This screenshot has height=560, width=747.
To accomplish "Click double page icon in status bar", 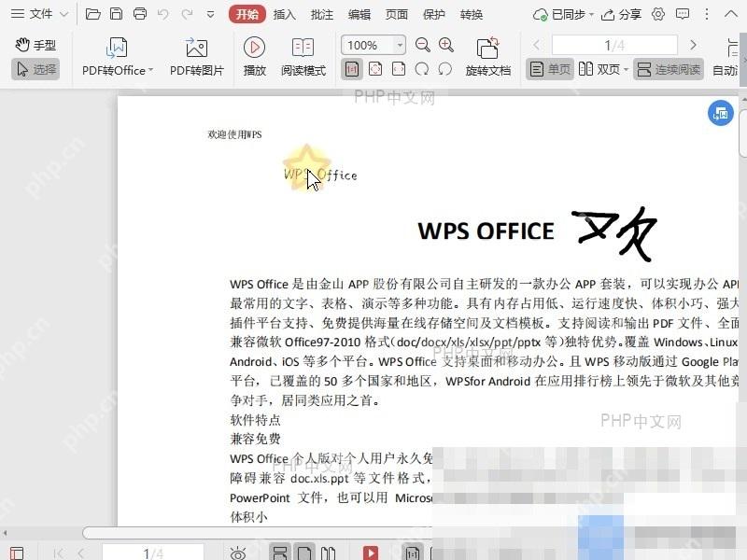I will point(328,553).
